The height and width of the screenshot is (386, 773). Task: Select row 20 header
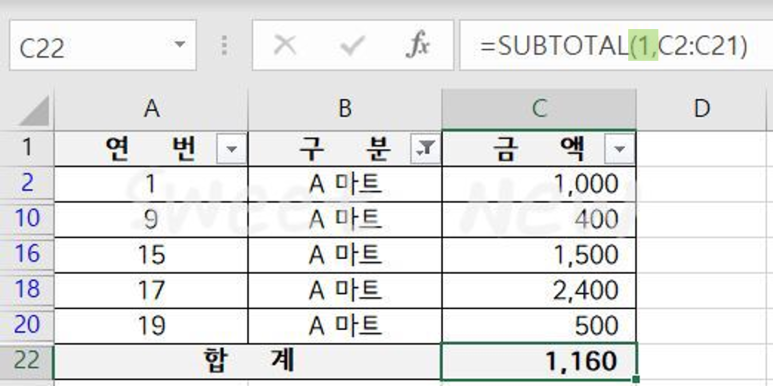27,325
